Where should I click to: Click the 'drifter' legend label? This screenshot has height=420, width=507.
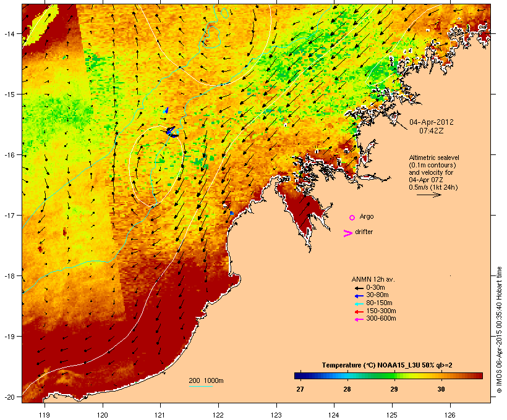[x=364, y=232]
